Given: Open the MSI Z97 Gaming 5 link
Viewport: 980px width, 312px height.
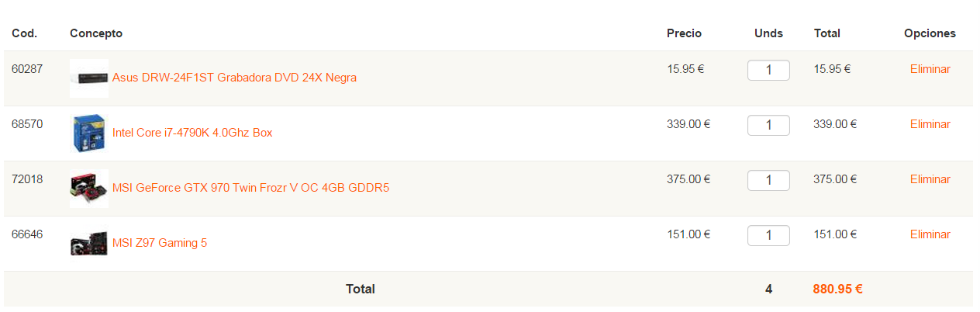Looking at the screenshot, I should click(x=160, y=243).
